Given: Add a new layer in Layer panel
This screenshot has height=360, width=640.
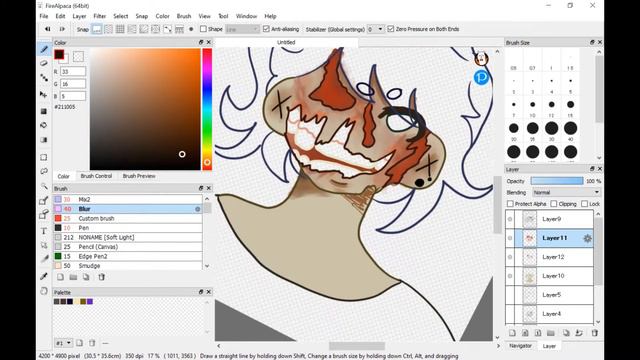Looking at the screenshot, I should (512, 333).
